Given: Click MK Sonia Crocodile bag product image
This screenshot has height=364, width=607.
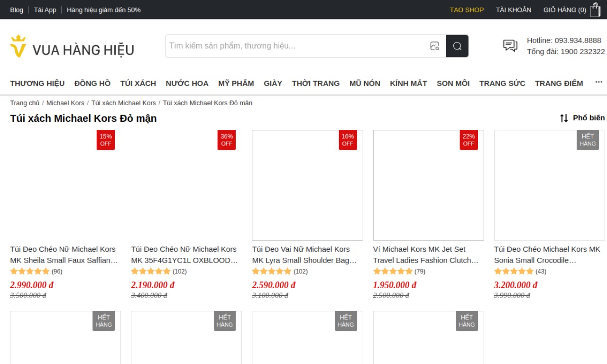Looking at the screenshot, I should [550, 185].
